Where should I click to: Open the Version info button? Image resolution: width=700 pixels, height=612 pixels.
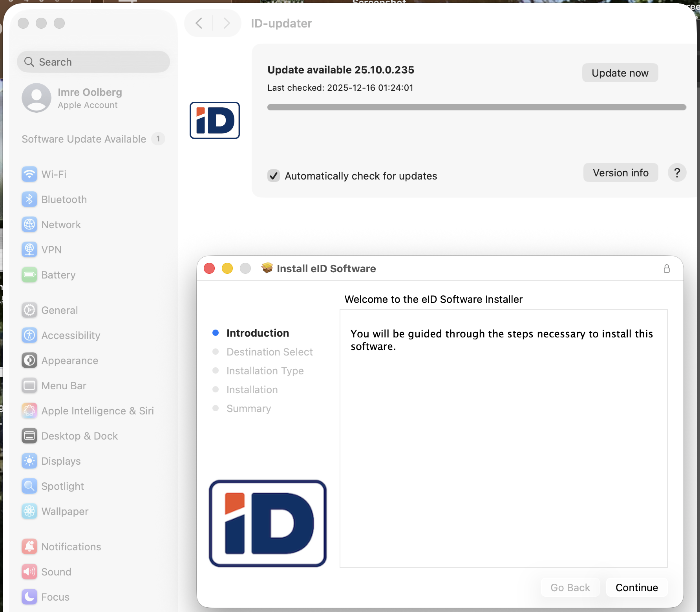coord(620,173)
